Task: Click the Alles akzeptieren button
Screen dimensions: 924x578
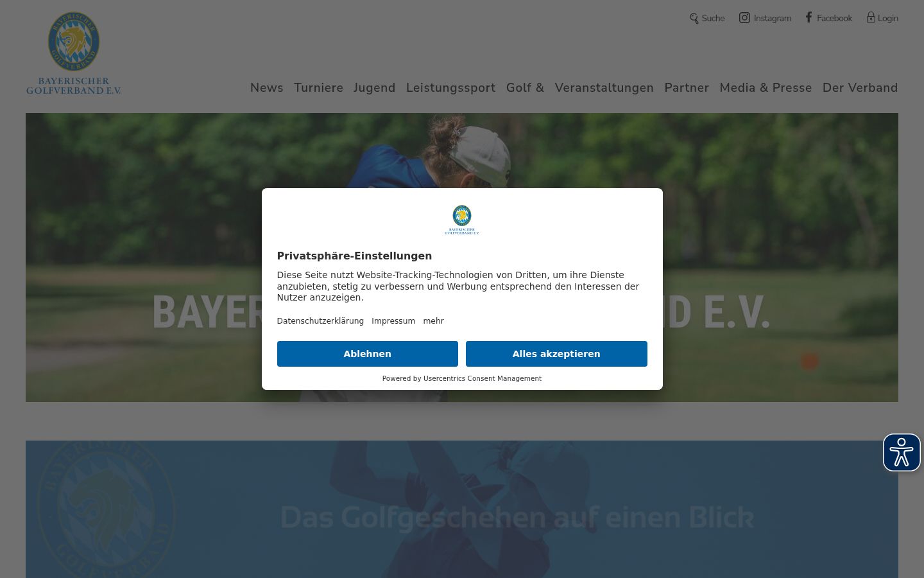Action: 556,354
